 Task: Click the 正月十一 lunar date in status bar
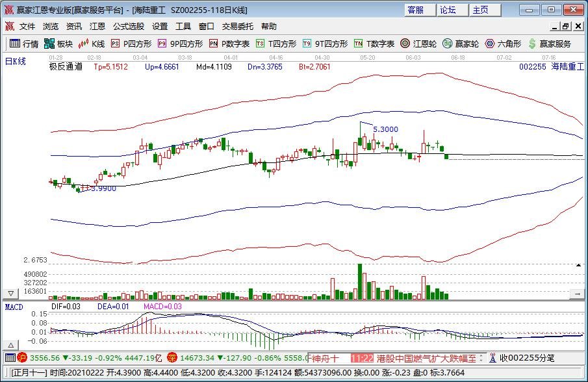[x=30, y=373]
